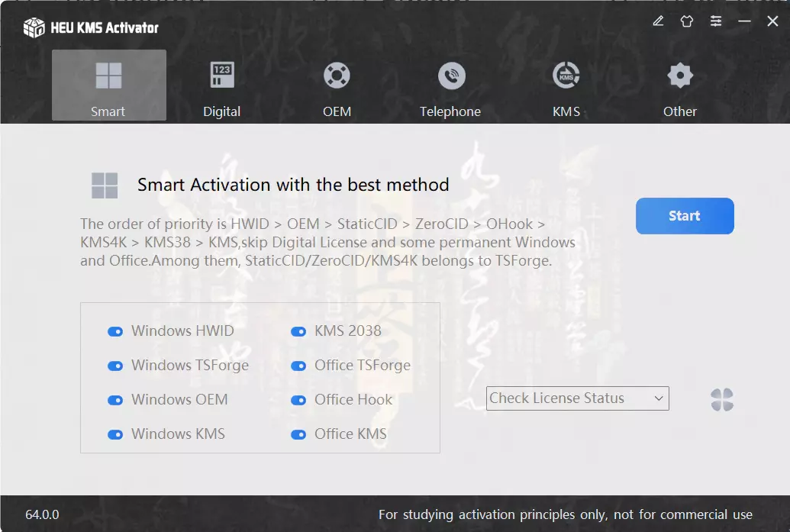Toggle the Windows KMS switch
Screen dimensions: 790x532
115,434
